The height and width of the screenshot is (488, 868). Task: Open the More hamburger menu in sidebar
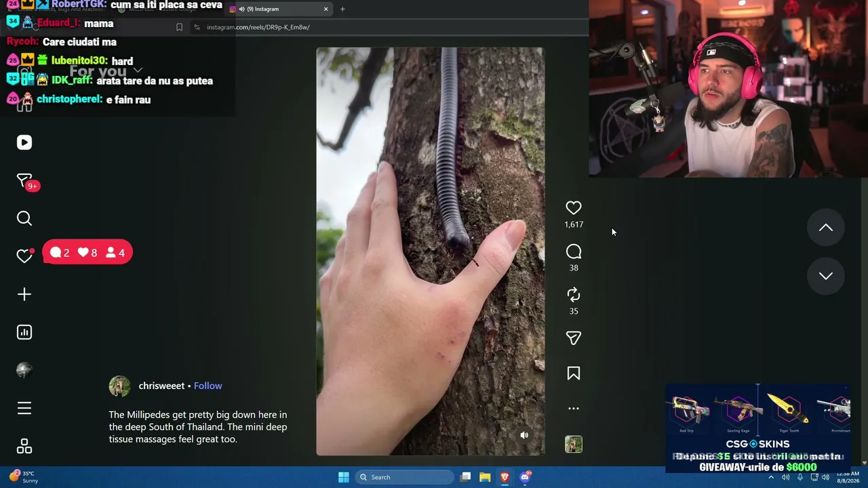click(24, 408)
